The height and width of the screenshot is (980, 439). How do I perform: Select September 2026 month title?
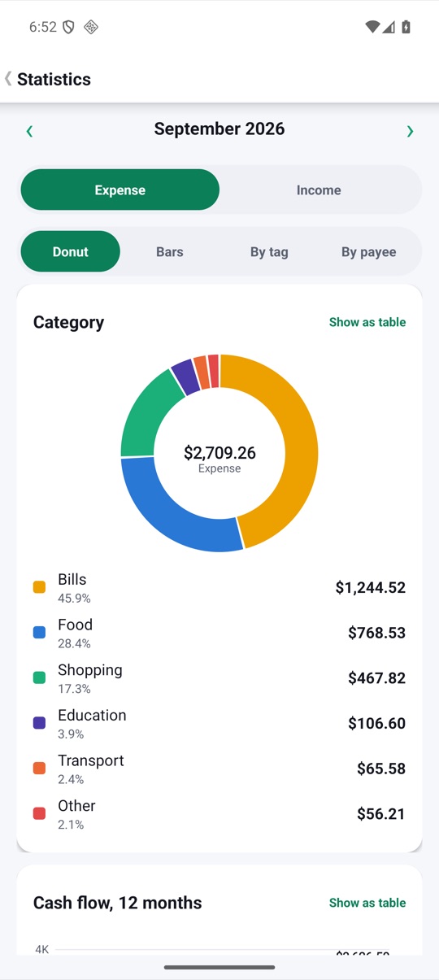[x=219, y=128]
